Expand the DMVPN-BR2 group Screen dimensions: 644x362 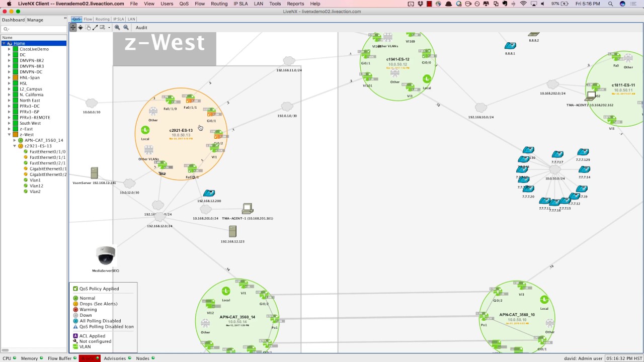tap(9, 60)
